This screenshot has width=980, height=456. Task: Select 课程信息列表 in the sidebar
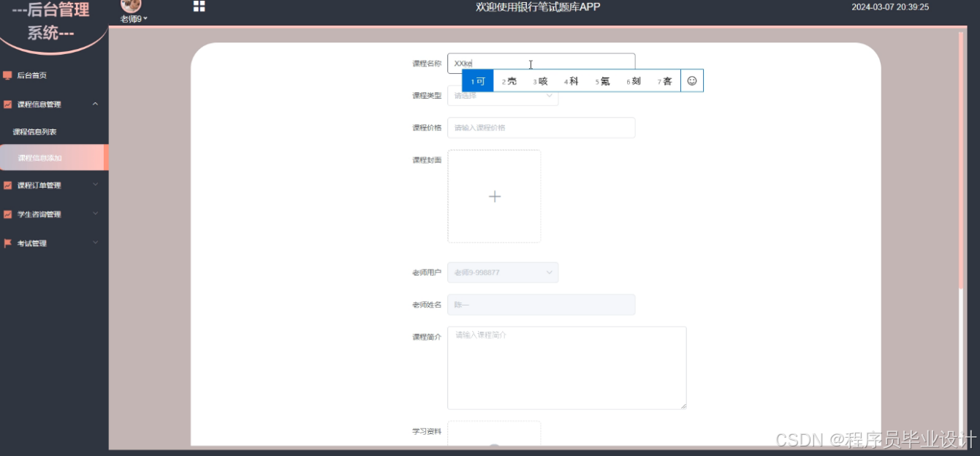pyautogui.click(x=33, y=132)
